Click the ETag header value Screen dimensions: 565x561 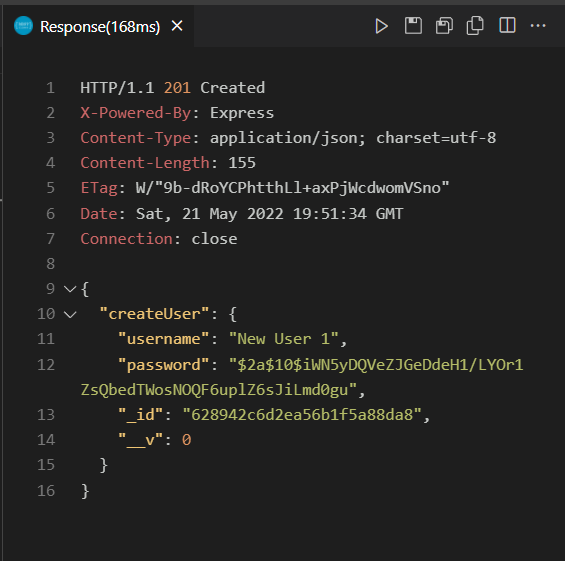point(292,188)
